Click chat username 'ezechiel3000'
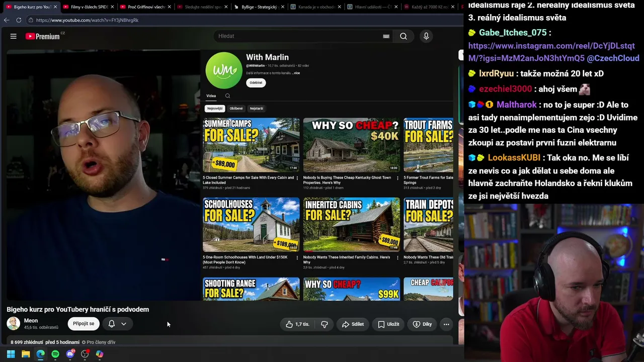Viewport: 644px width, 362px height. [x=505, y=89]
